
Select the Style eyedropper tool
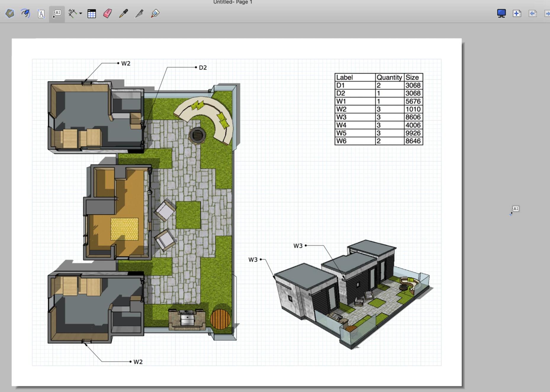coord(123,14)
